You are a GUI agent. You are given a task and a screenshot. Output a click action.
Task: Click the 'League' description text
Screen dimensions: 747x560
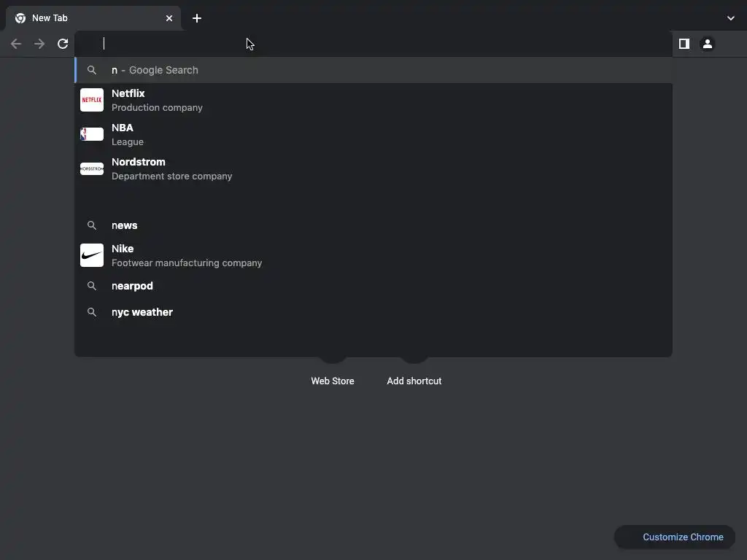pyautogui.click(x=127, y=142)
